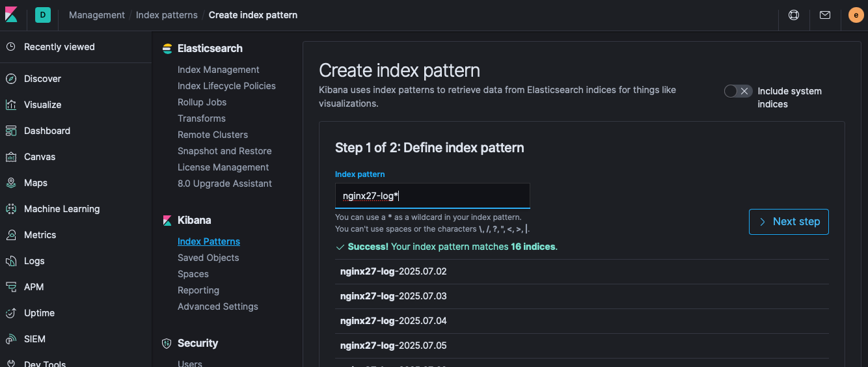Click the Machine Learning icon
The height and width of the screenshot is (367, 868).
coord(11,209)
